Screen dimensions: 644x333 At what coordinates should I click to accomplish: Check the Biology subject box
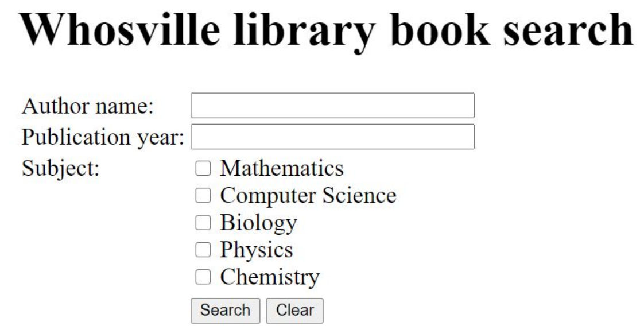tap(203, 223)
